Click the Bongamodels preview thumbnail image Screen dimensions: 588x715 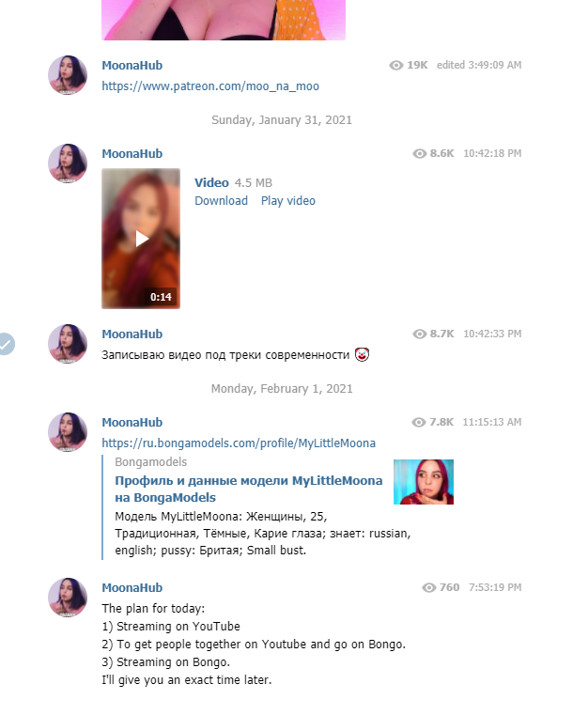click(x=424, y=482)
